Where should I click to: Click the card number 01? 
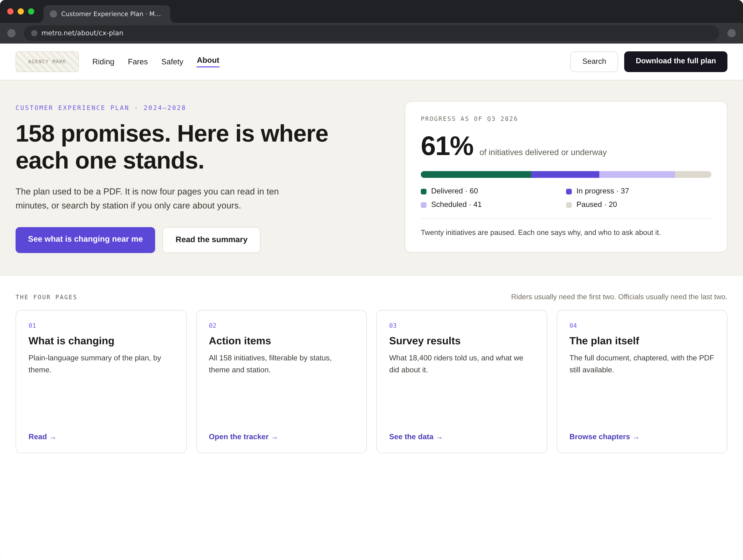[32, 325]
